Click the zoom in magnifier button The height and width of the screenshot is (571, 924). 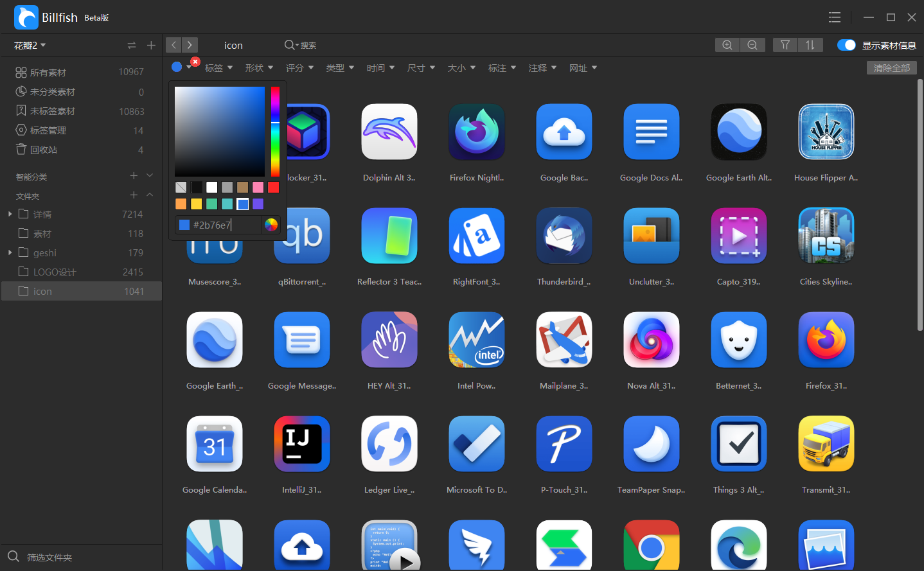(727, 45)
